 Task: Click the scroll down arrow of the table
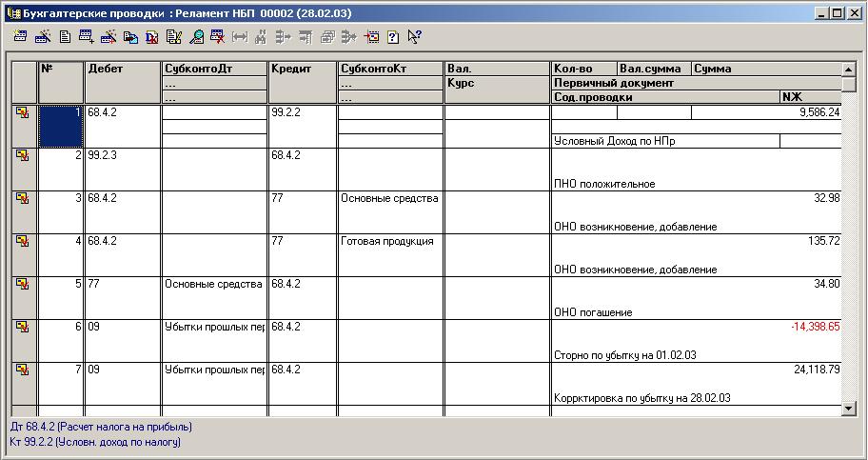850,409
